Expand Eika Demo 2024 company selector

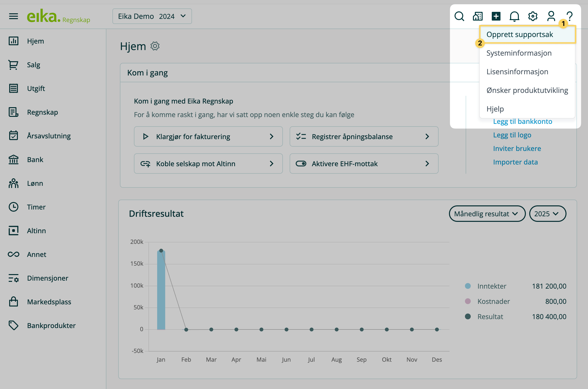(152, 16)
